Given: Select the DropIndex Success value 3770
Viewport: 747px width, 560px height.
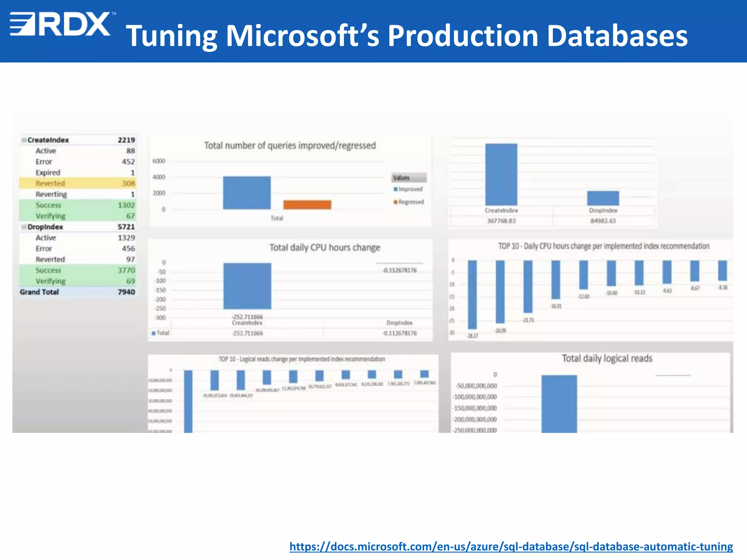Looking at the screenshot, I should (126, 270).
